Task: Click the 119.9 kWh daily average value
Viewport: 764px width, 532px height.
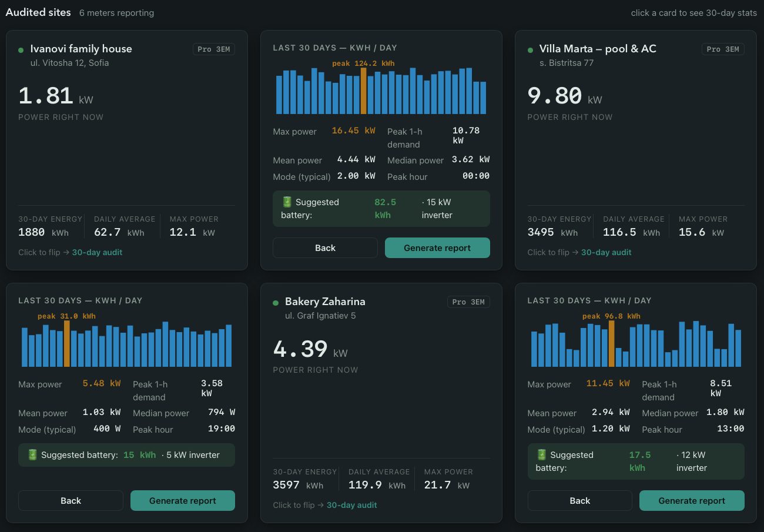Action: (x=377, y=485)
